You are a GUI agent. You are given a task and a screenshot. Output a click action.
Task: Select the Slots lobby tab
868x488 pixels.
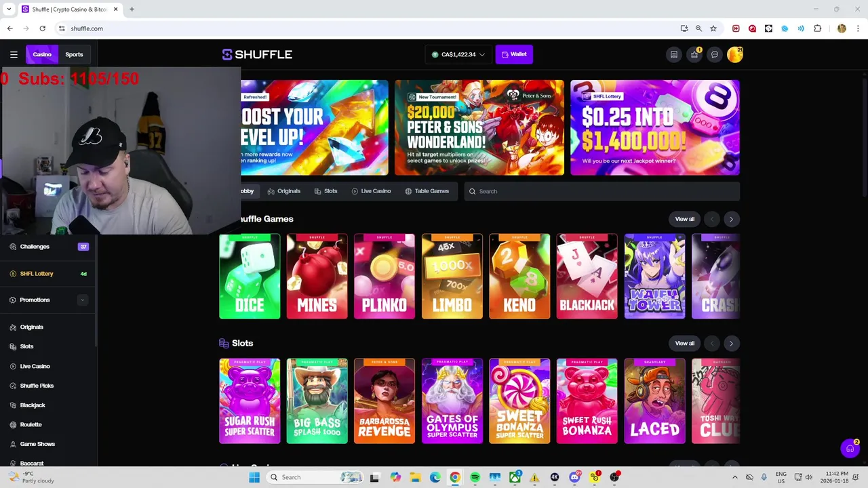tap(325, 191)
